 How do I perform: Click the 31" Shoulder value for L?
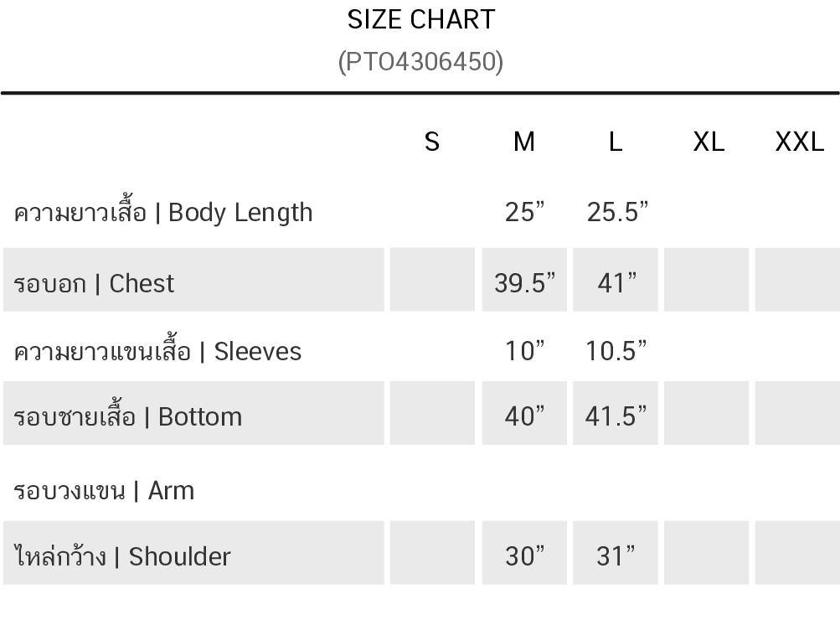pos(616,556)
